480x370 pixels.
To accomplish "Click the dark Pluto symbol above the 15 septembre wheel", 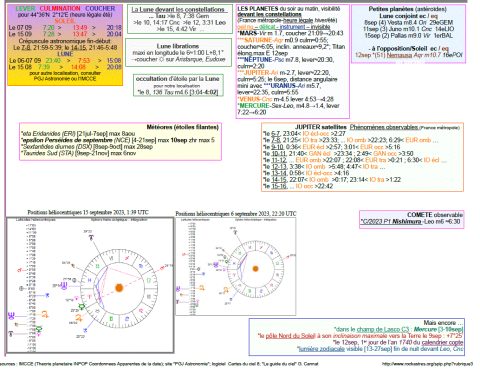I will pyautogui.click(x=91, y=238).
